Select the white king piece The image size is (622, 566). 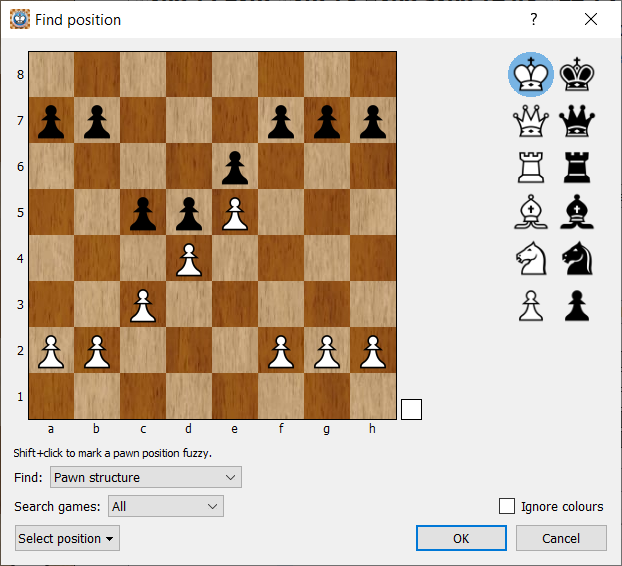pos(530,74)
